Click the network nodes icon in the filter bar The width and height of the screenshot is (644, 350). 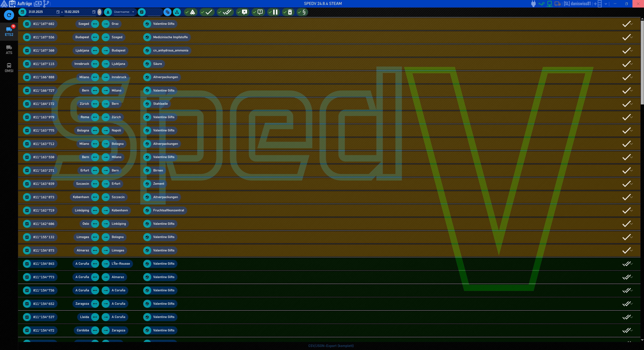click(x=177, y=12)
